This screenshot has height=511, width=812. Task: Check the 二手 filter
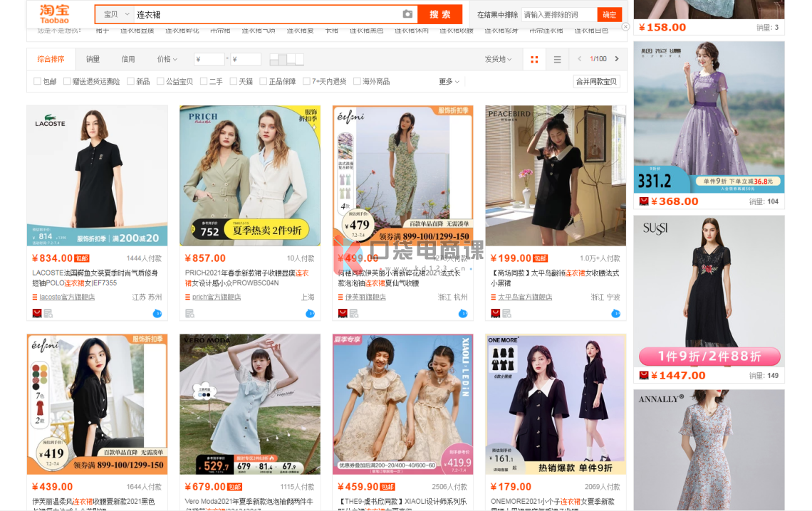click(204, 81)
